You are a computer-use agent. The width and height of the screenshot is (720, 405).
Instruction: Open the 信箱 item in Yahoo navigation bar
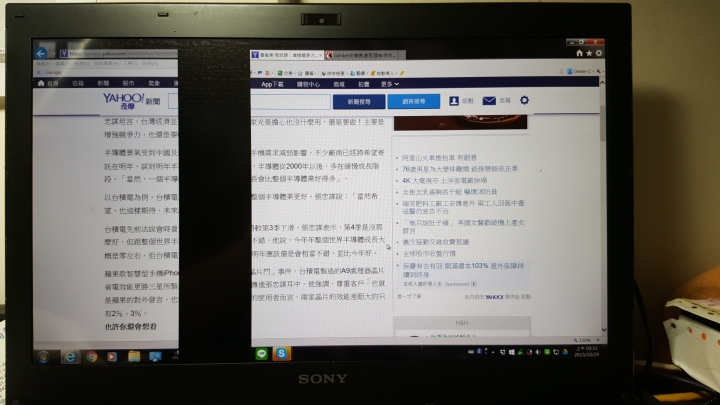pos(78,83)
